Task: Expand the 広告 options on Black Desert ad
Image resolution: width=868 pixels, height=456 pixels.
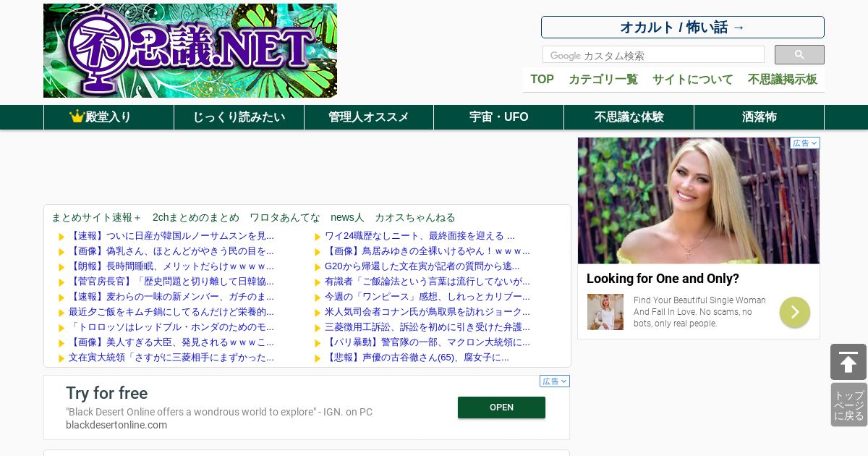Action: 555,381
